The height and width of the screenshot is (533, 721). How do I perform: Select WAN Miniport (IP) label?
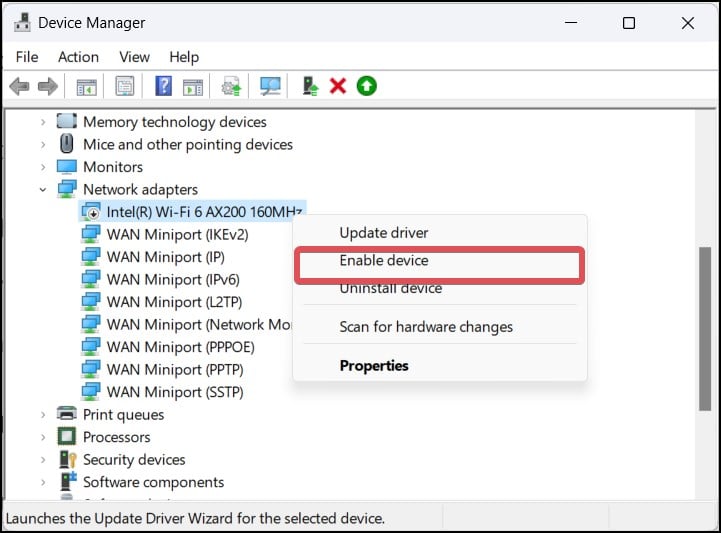(x=166, y=257)
